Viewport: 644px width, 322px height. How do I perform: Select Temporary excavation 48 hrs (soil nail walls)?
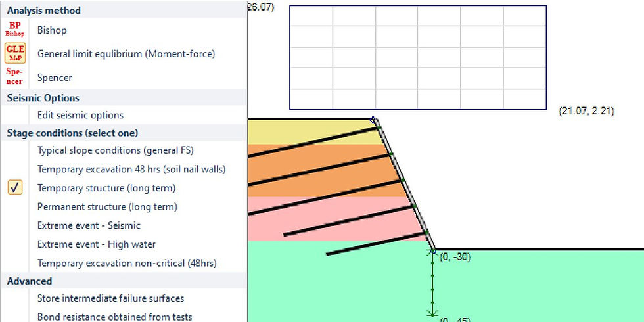131,170
